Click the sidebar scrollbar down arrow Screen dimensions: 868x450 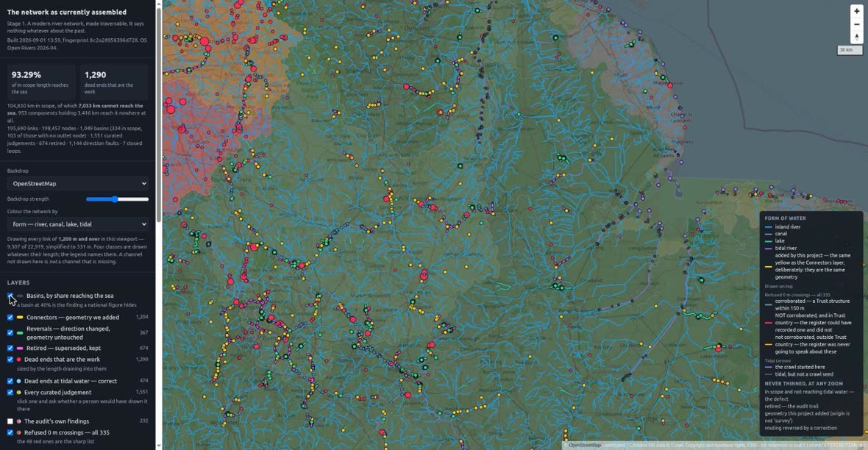(160, 446)
